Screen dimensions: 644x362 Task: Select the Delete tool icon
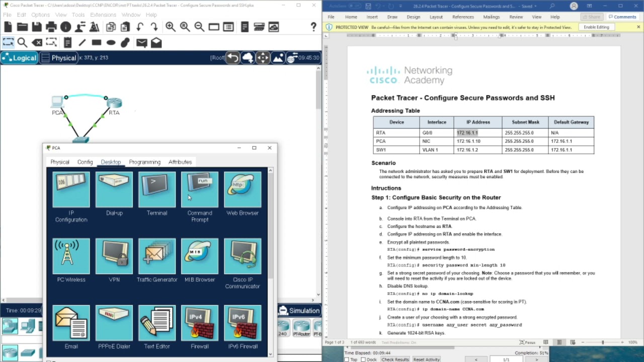pyautogui.click(x=37, y=43)
